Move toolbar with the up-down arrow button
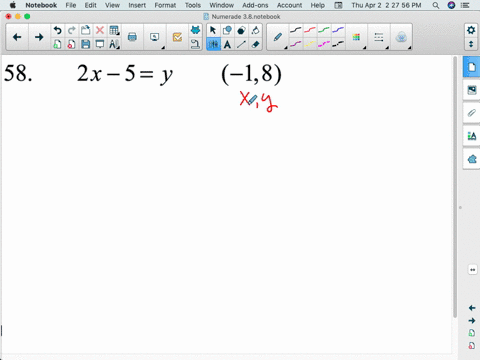Viewport: 480px width, 360px height. point(471,44)
